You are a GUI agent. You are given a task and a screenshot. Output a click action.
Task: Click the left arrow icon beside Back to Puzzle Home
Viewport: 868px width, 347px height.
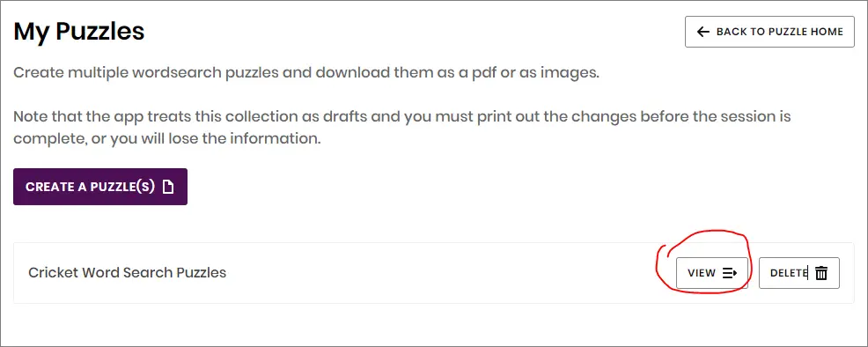click(x=703, y=32)
